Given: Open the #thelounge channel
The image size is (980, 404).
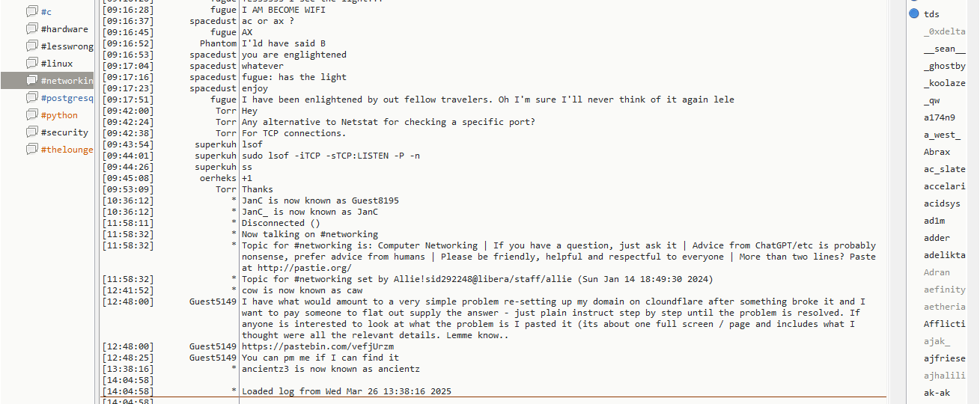Looking at the screenshot, I should pos(67,150).
